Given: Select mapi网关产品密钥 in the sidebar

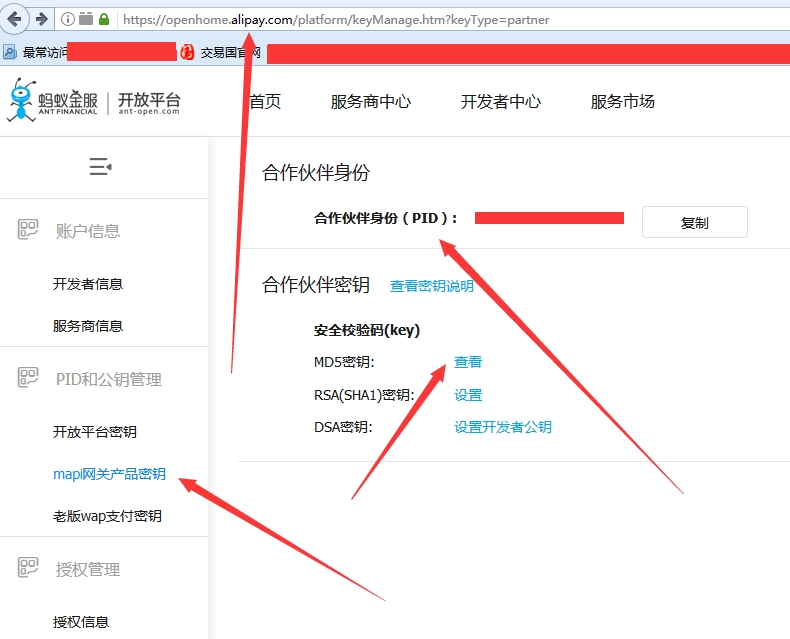Looking at the screenshot, I should pos(109,474).
